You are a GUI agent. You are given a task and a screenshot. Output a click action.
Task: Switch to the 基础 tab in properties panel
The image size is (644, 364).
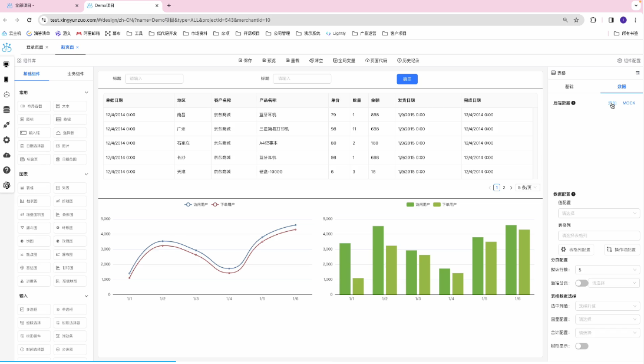[x=569, y=86]
